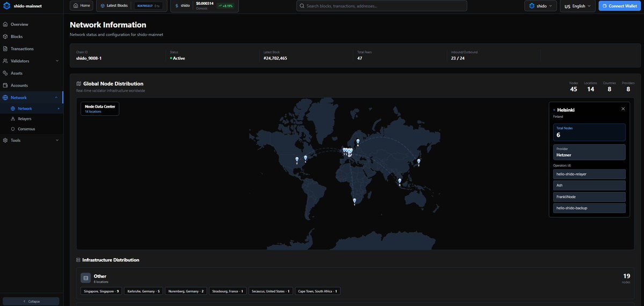Click the dollar icon beside shido price
The width and height of the screenshot is (644, 306).
(x=177, y=6)
